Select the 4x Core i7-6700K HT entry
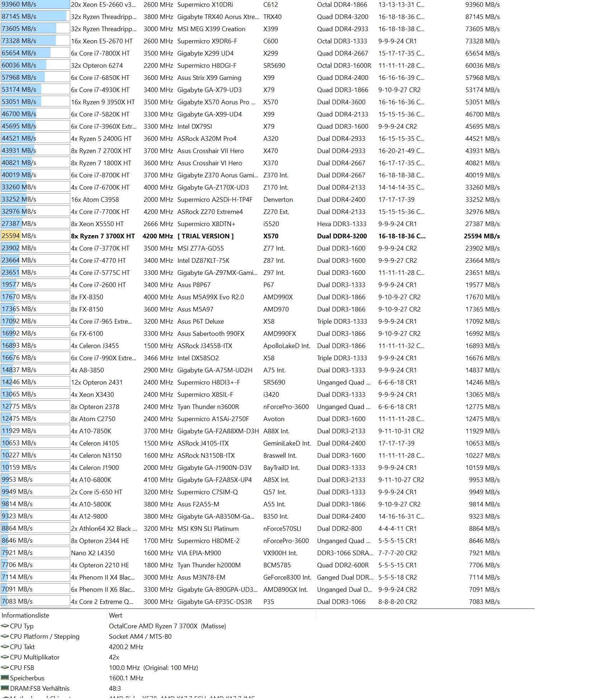 coord(100,187)
